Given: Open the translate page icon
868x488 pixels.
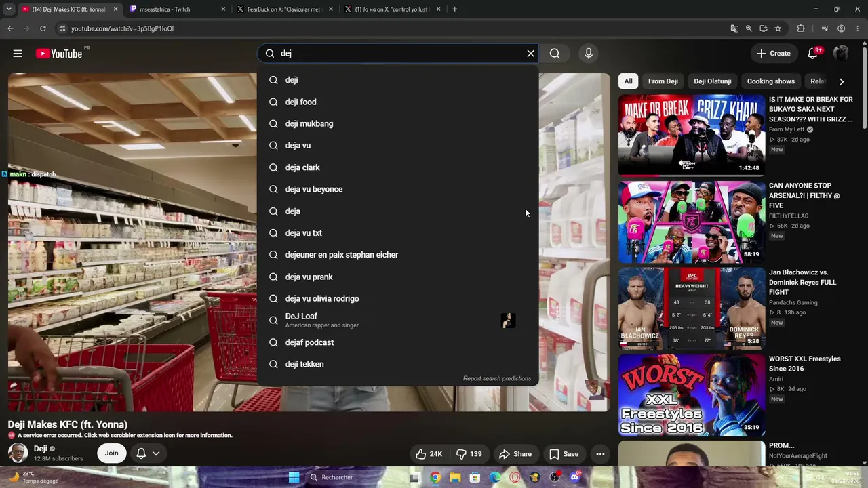Looking at the screenshot, I should pyautogui.click(x=734, y=28).
